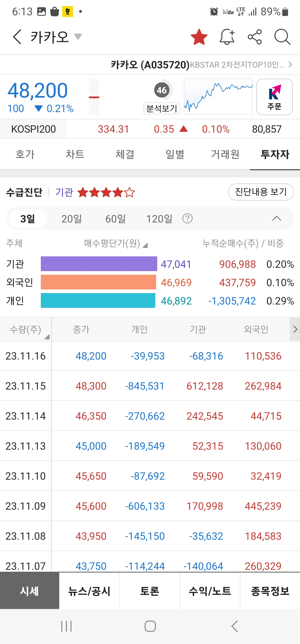
Task: Tap the 주문 order button
Action: tap(274, 97)
